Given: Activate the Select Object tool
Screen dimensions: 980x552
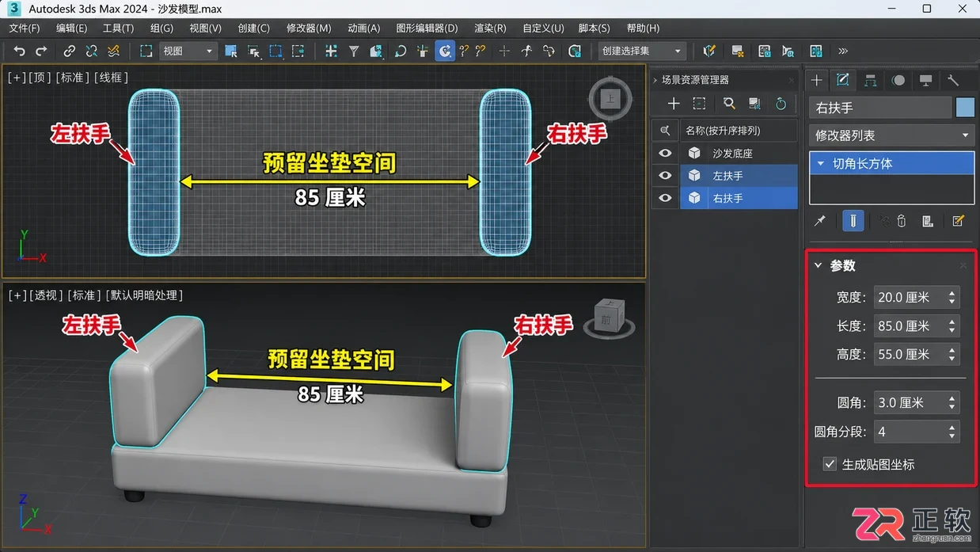Looking at the screenshot, I should click(x=231, y=51).
